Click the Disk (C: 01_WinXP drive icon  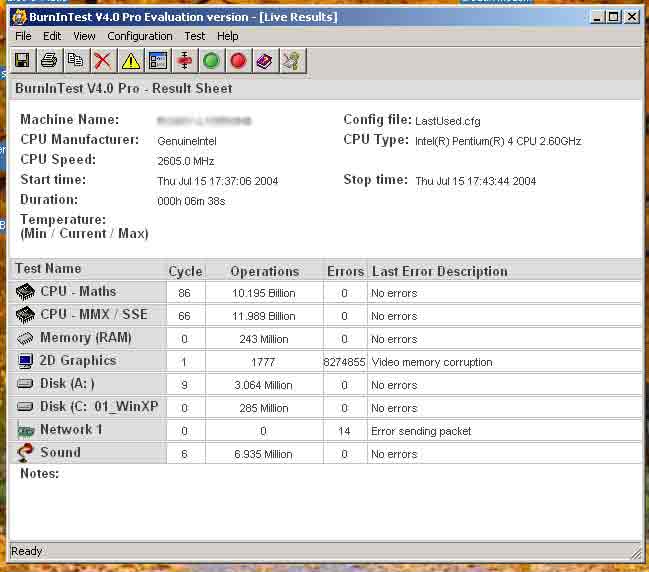tap(25, 406)
